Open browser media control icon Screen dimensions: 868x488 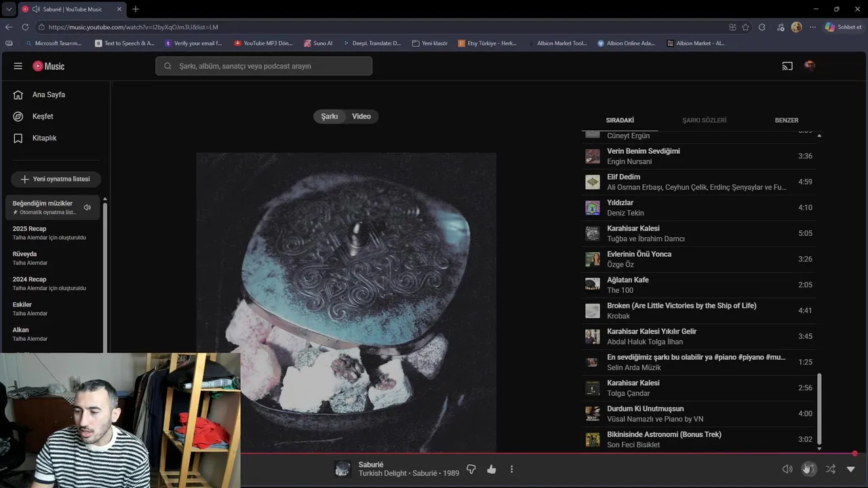(781, 27)
